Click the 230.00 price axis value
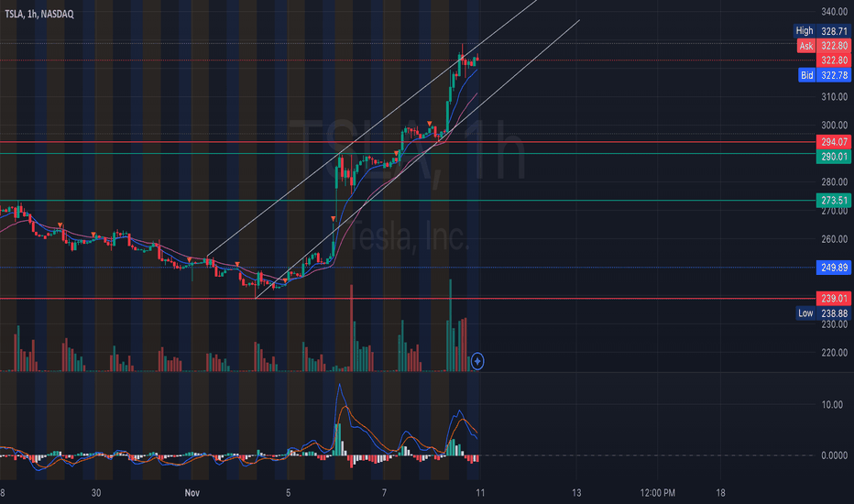This screenshot has height=504, width=854. pyautogui.click(x=834, y=324)
